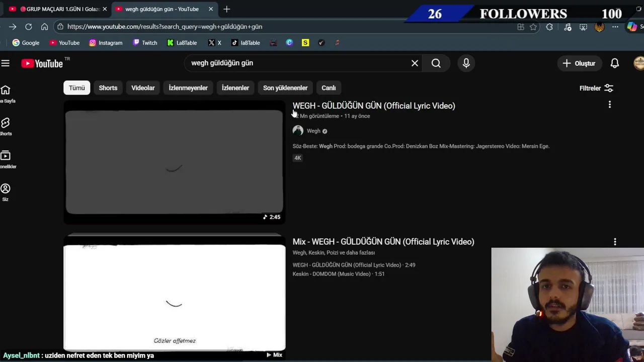The height and width of the screenshot is (362, 644).
Task: Open the Siz profile sidebar item
Action: 6,192
